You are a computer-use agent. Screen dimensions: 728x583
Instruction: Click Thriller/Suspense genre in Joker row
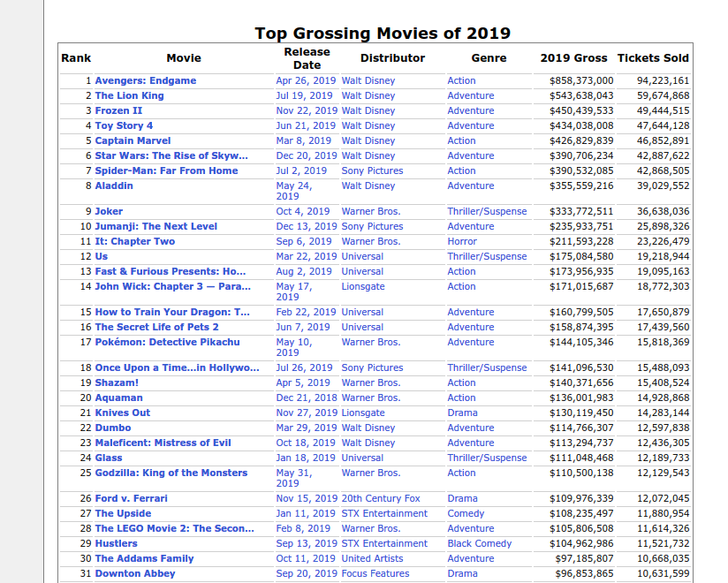tap(487, 211)
